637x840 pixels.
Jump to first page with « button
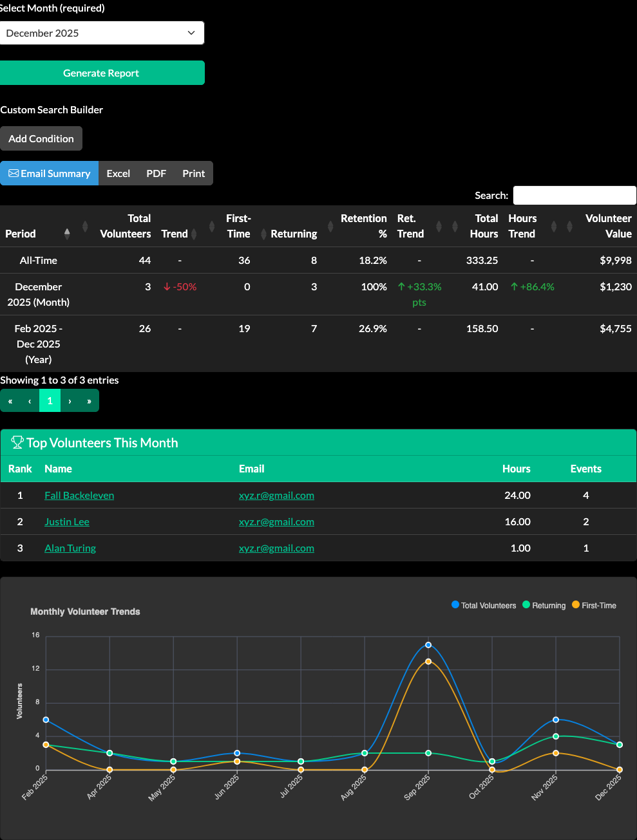click(x=10, y=401)
